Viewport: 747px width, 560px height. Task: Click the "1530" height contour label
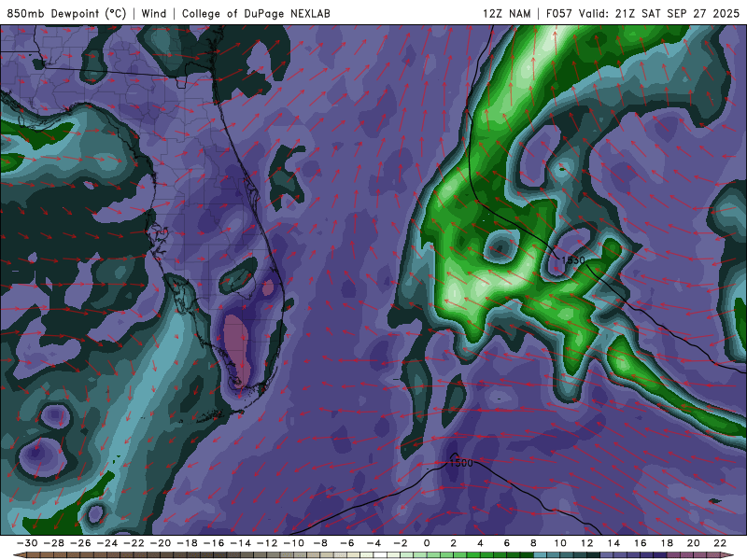tap(572, 260)
